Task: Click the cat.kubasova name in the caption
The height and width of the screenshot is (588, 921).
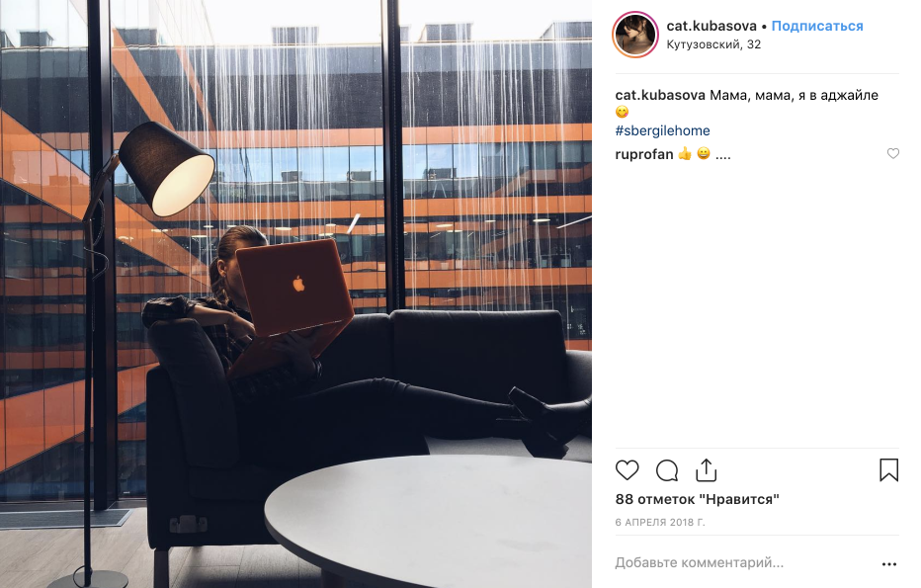Action: coord(660,95)
